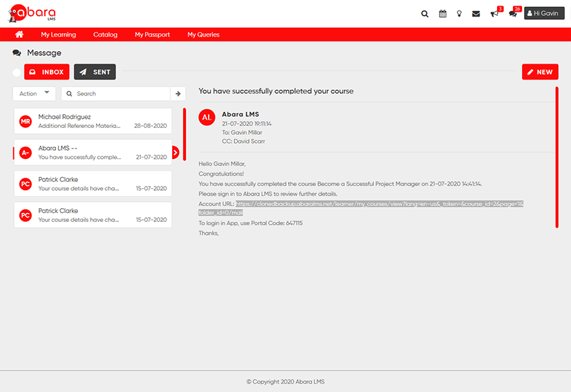Select the Abara LMS message dated 21-07-2020
This screenshot has height=392, width=571.
pyautogui.click(x=93, y=152)
